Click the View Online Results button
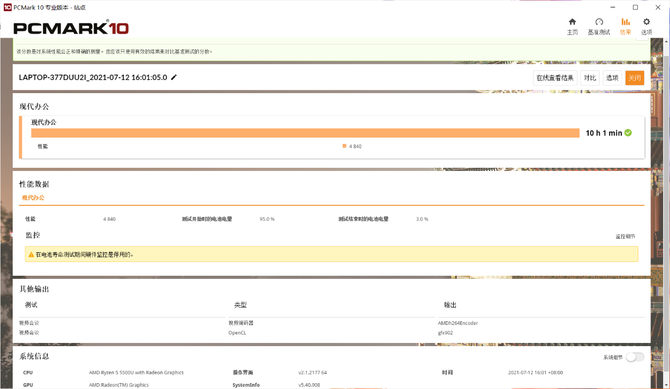 [x=555, y=78]
